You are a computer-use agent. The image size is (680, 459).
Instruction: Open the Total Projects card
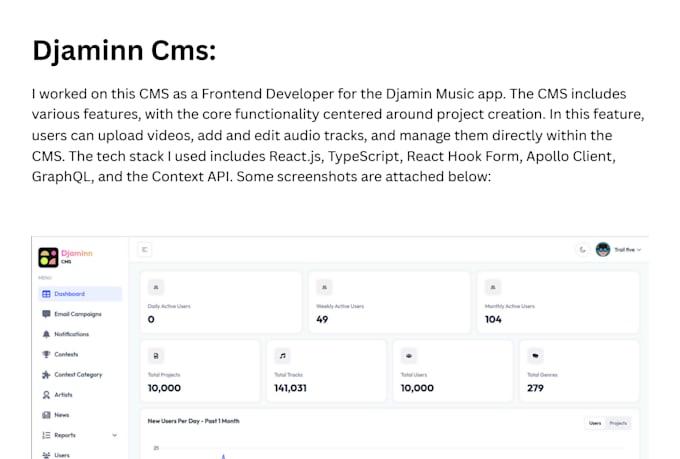[200, 371]
